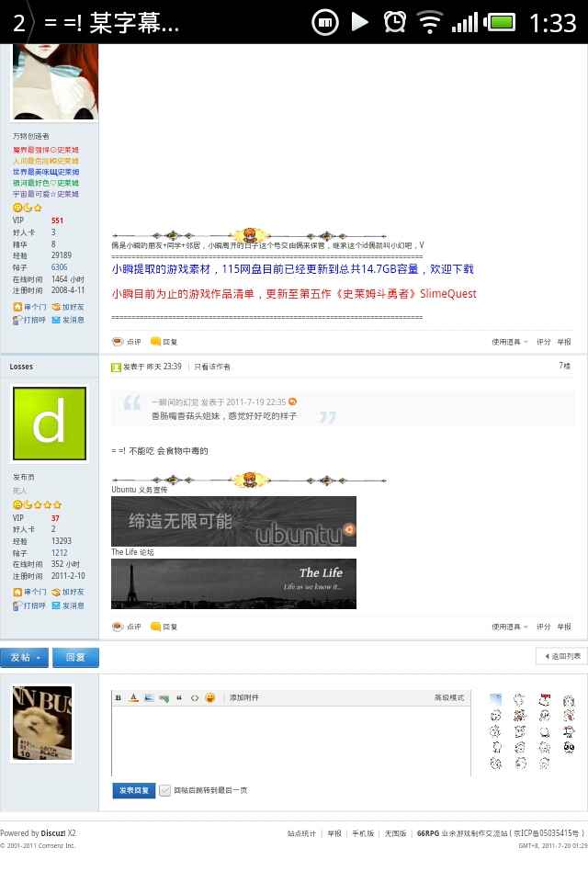Click 添加附件 to add an attachment
This screenshot has height=882, width=588.
click(244, 698)
